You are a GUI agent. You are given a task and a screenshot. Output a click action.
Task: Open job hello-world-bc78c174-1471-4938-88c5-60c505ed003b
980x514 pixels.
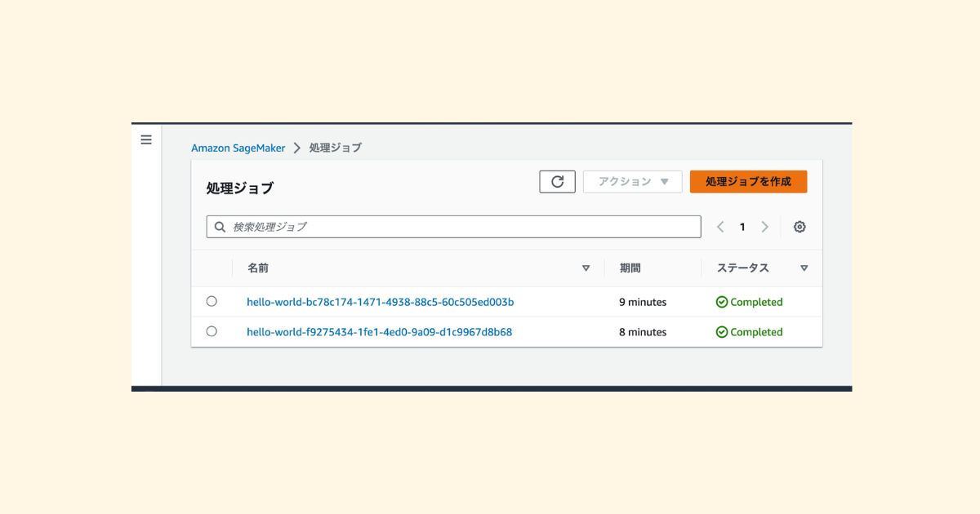[x=381, y=302]
